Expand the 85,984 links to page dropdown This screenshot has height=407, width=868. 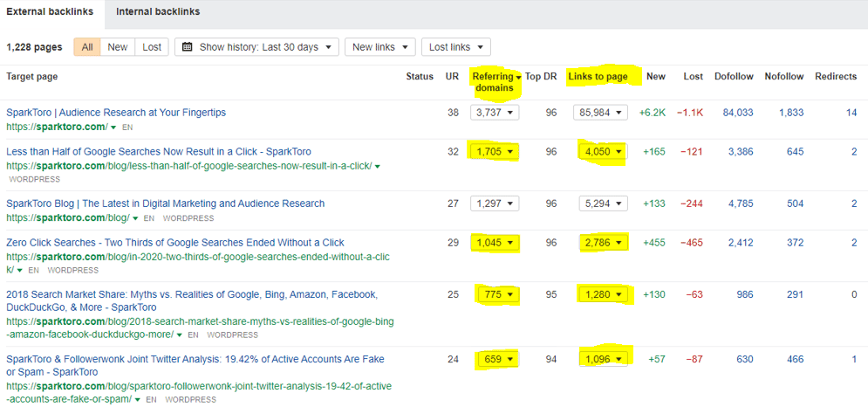pyautogui.click(x=601, y=113)
